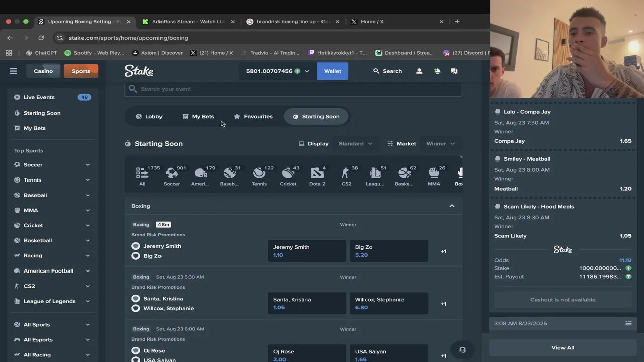Bet on Santa, Kristina at 1.05
Viewport: 644px width, 362px height.
307,303
